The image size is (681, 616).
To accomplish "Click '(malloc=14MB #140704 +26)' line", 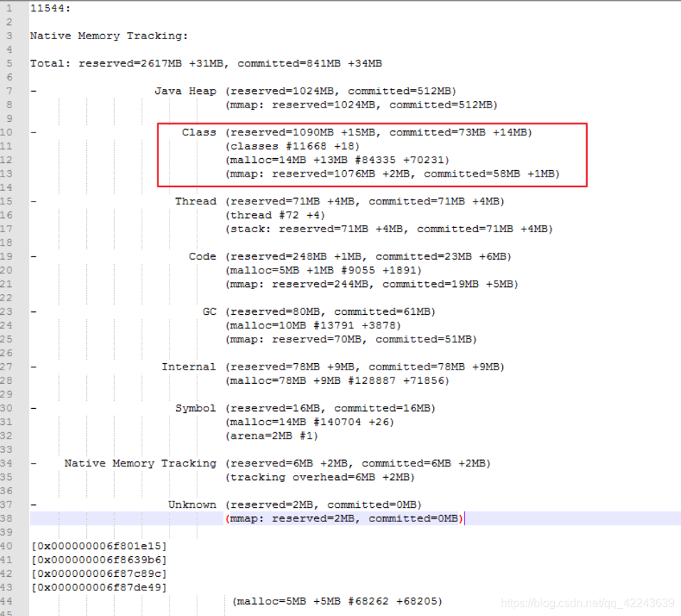I will (310, 422).
